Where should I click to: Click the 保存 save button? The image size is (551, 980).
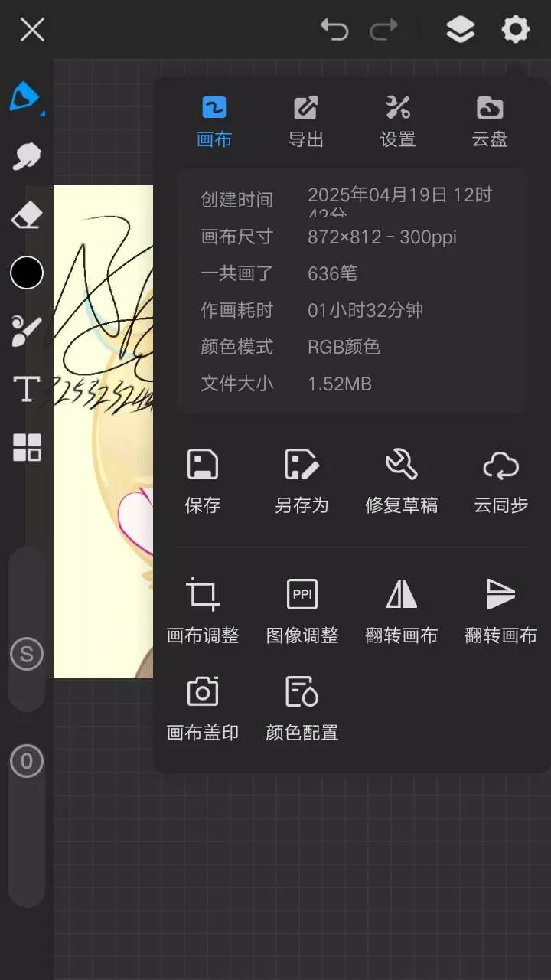(203, 482)
